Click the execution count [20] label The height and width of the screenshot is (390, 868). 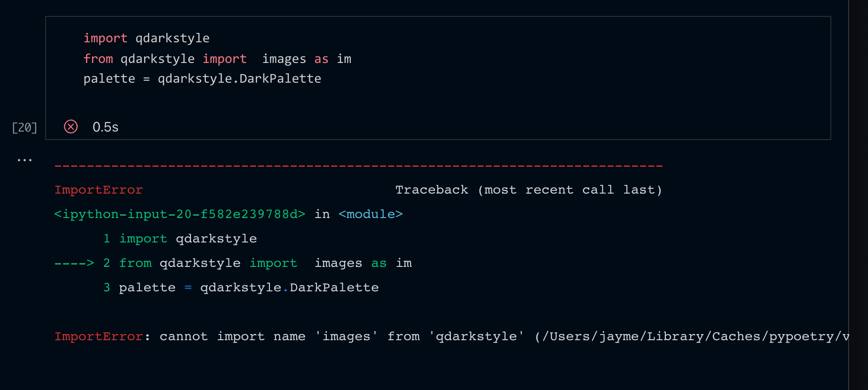(24, 127)
